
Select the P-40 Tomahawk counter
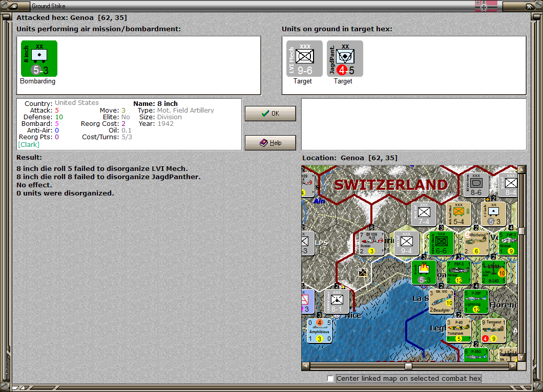pyautogui.click(x=458, y=331)
